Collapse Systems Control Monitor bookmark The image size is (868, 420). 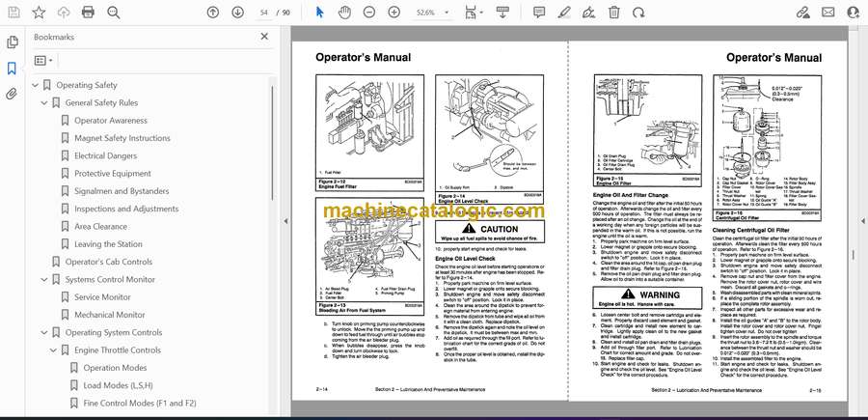(x=44, y=280)
